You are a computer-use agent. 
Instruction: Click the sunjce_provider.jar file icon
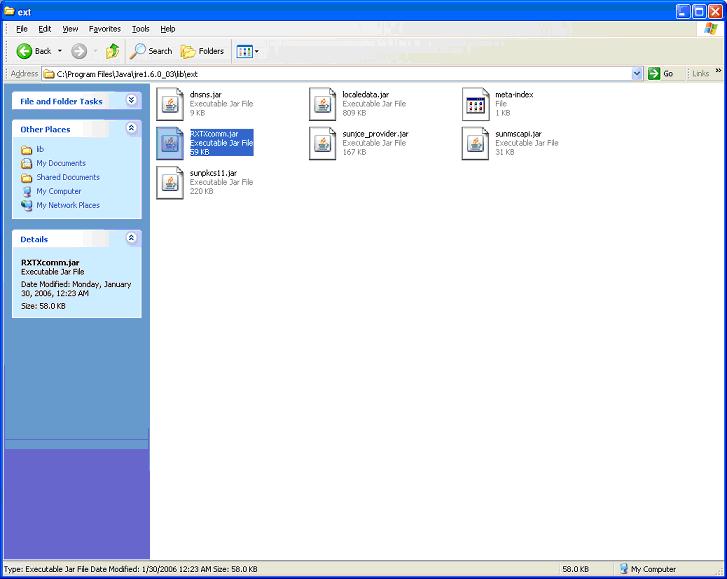coord(322,143)
